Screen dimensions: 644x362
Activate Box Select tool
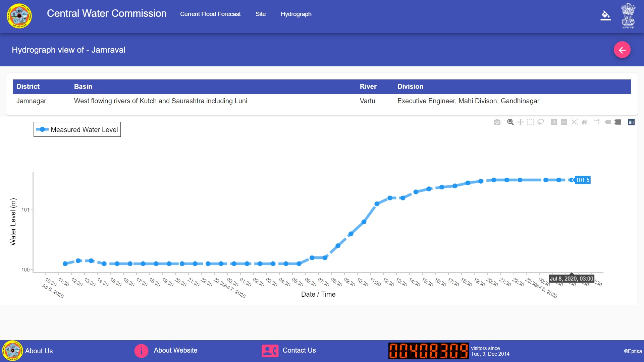530,122
